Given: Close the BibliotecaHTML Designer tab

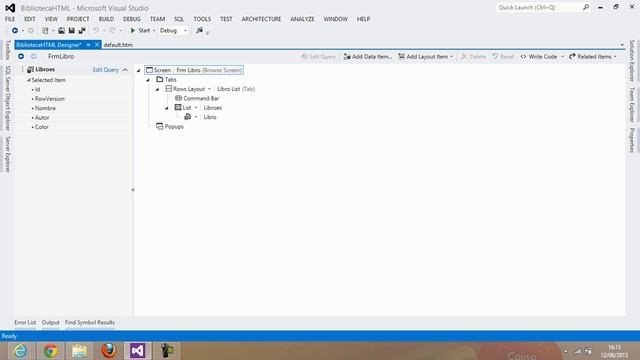Looking at the screenshot, I should click(x=97, y=45).
